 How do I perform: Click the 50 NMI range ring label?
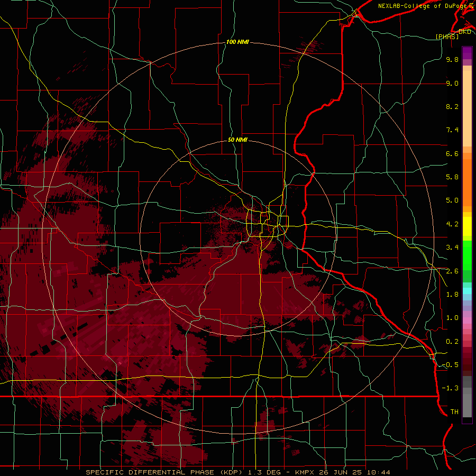click(x=237, y=140)
